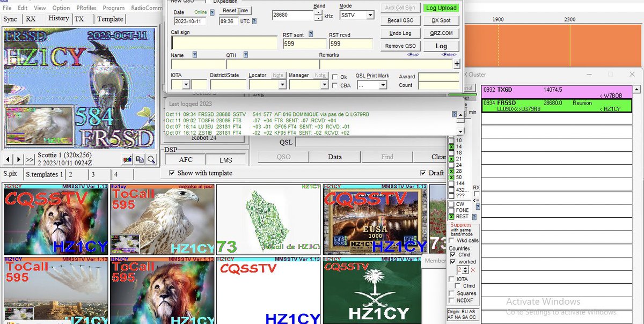Clear suppress counter with red X icon
The image size is (644, 324).
pos(473,269)
